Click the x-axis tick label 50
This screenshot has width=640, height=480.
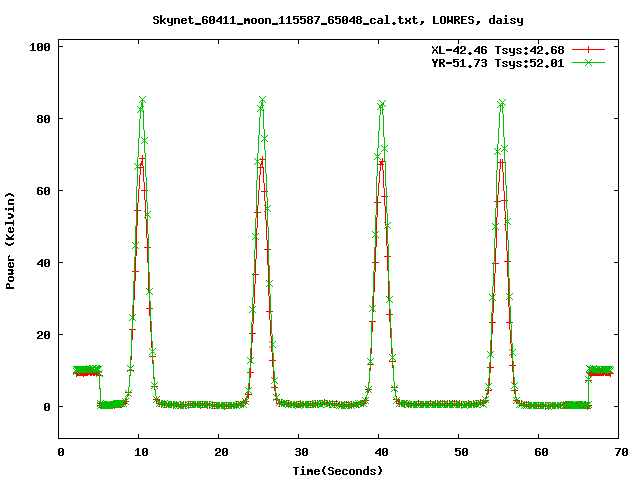coord(461,452)
